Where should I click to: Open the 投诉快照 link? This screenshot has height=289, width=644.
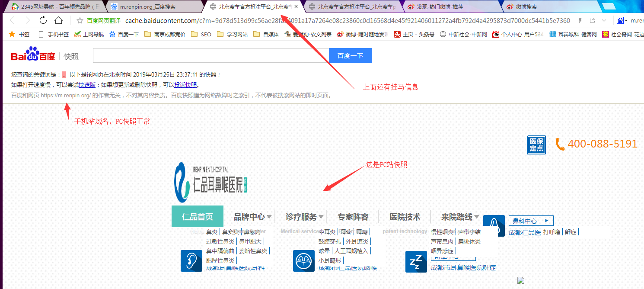coord(185,85)
